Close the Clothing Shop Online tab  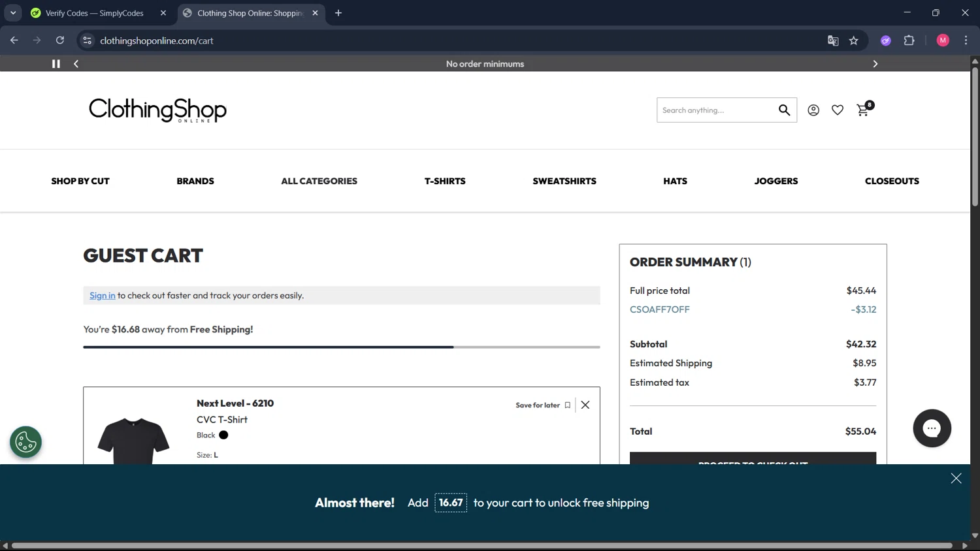tap(315, 13)
